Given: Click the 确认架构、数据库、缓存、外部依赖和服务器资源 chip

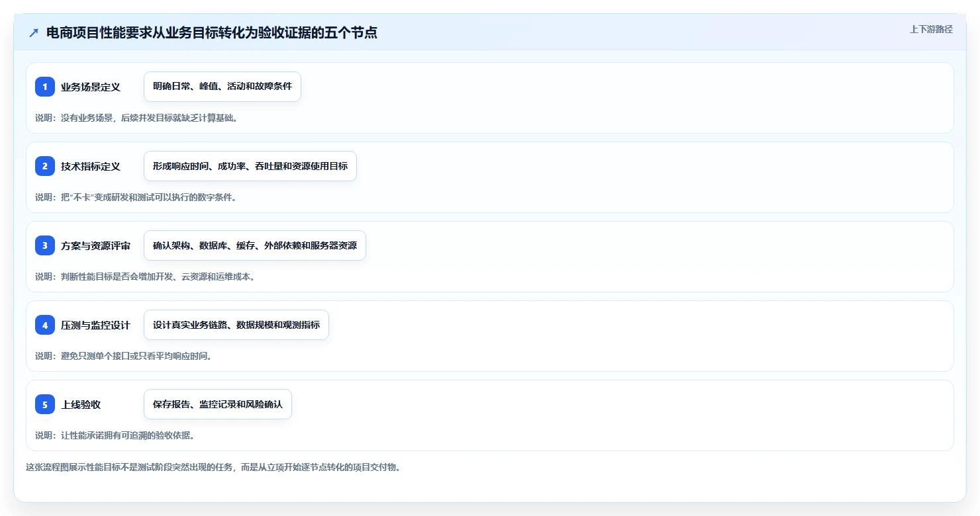Looking at the screenshot, I should (x=255, y=245).
